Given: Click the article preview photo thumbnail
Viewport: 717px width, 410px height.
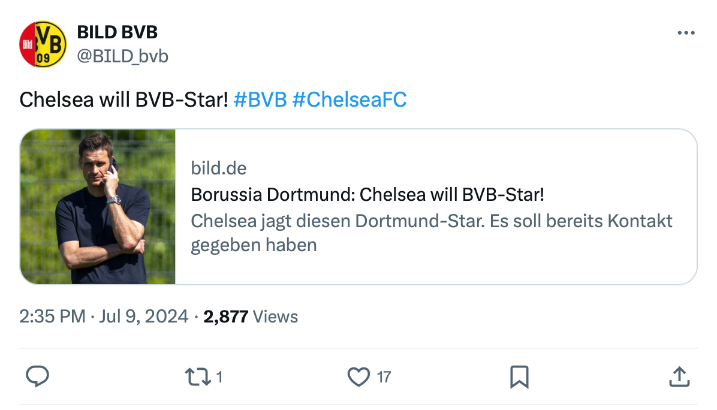Looking at the screenshot, I should (x=98, y=207).
